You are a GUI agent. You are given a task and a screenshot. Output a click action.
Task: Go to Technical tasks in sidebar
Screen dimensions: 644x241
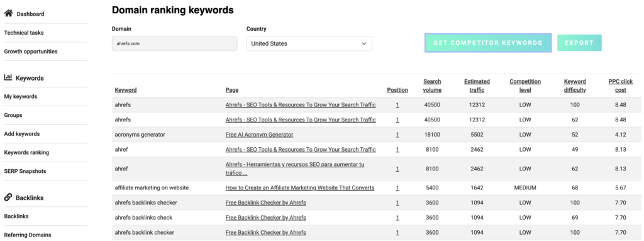tap(24, 33)
